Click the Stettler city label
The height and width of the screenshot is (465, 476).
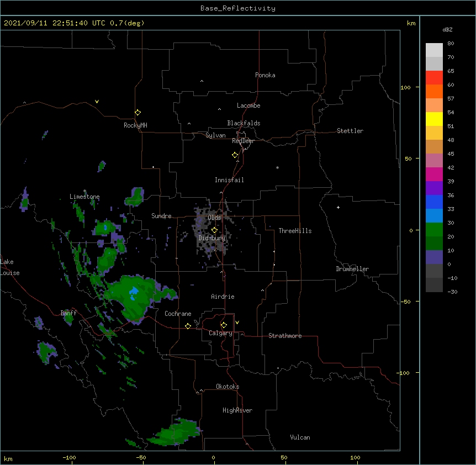pyautogui.click(x=350, y=131)
